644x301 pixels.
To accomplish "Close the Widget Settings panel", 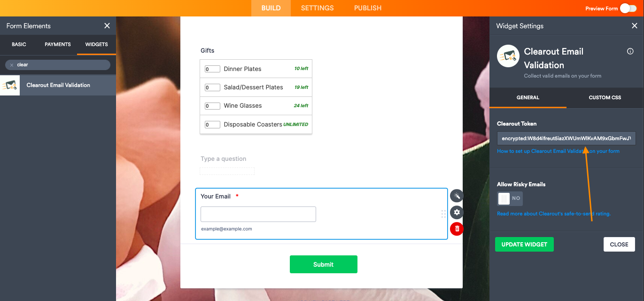I will [x=634, y=26].
